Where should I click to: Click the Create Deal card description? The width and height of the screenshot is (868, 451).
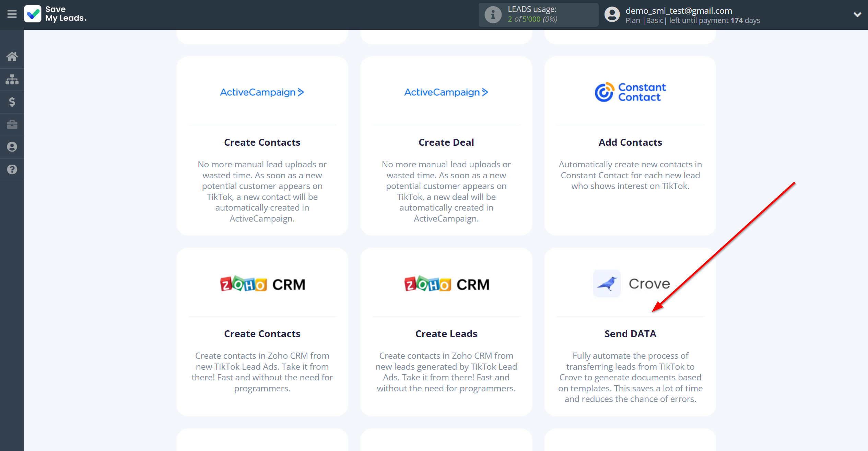point(446,191)
